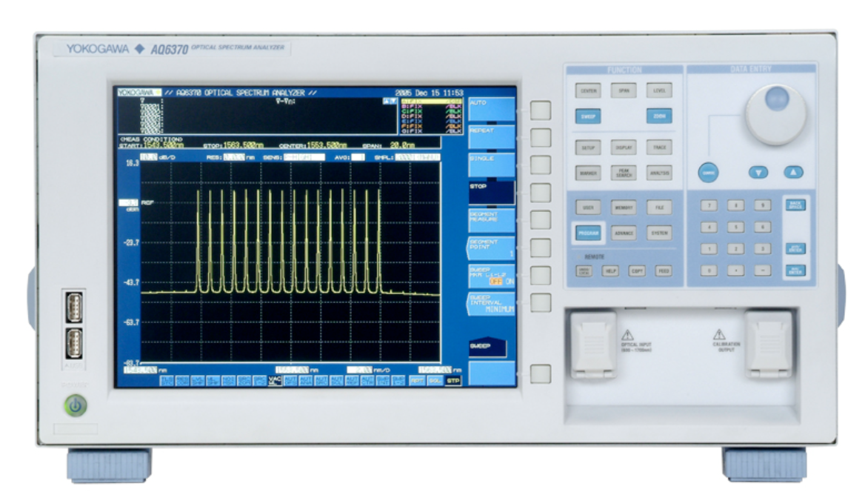Tap the bottom blue ENTER key
Viewport: 868px width, 492px height.
(x=795, y=271)
